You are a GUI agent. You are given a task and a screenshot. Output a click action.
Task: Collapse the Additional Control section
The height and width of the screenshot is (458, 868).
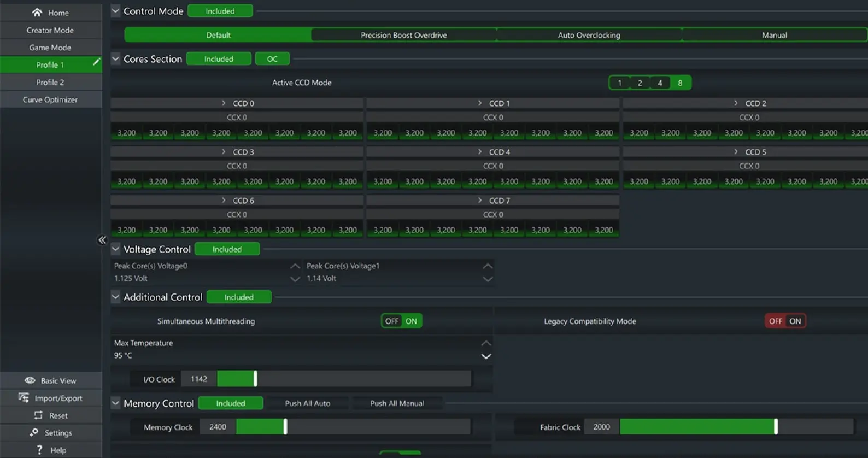click(115, 297)
